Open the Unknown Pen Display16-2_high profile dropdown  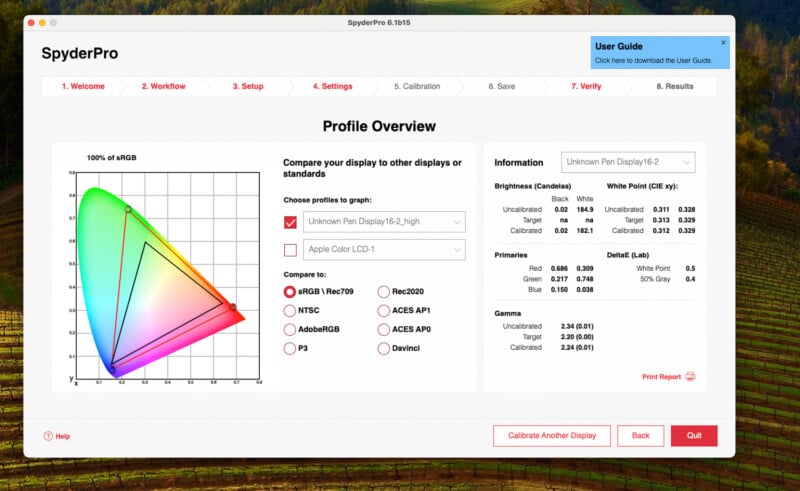pyautogui.click(x=384, y=222)
